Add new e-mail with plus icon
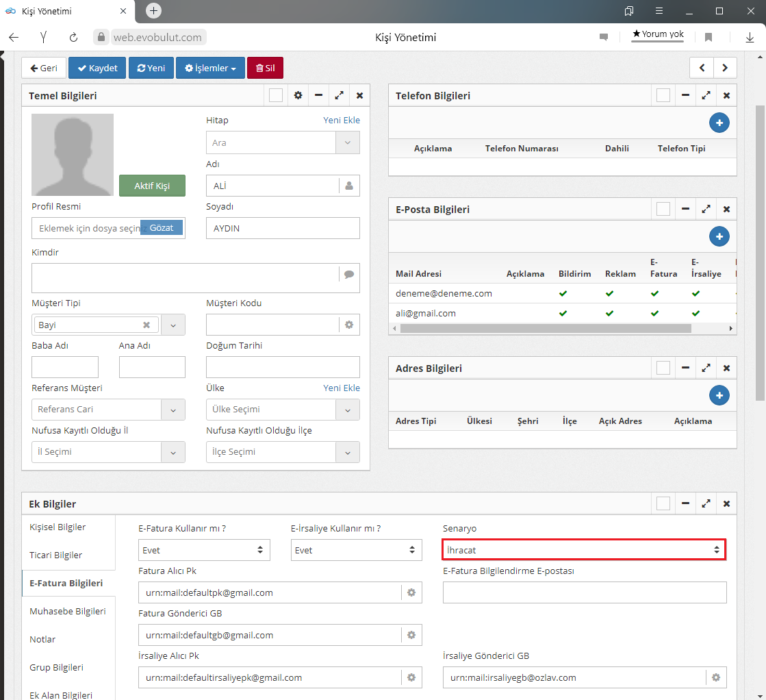This screenshot has width=766, height=700. click(x=719, y=237)
